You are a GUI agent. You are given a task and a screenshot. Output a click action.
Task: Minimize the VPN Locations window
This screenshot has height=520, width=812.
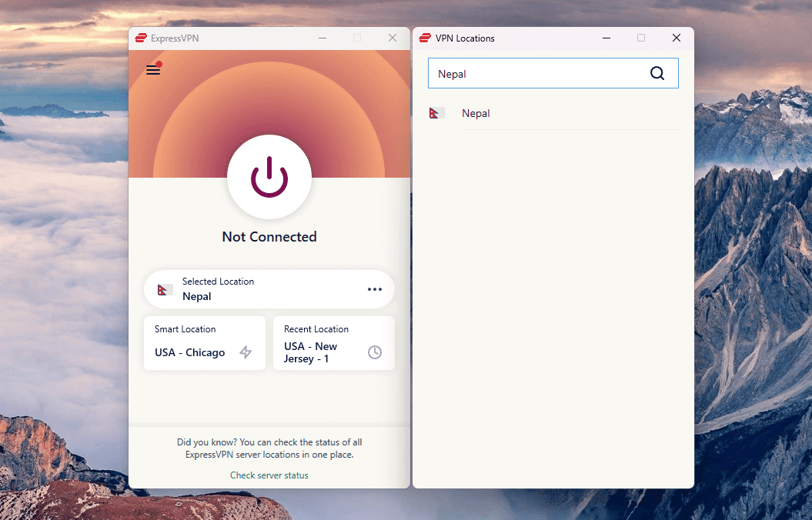click(606, 38)
